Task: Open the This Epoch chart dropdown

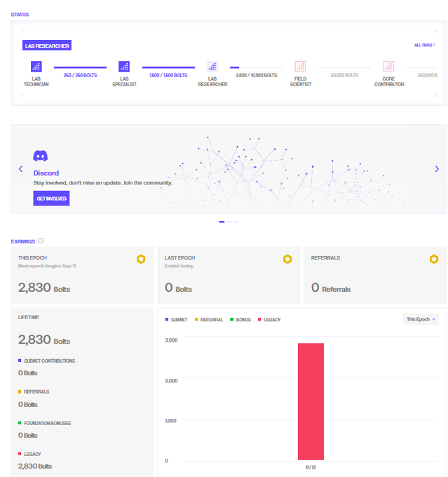Action: point(421,319)
